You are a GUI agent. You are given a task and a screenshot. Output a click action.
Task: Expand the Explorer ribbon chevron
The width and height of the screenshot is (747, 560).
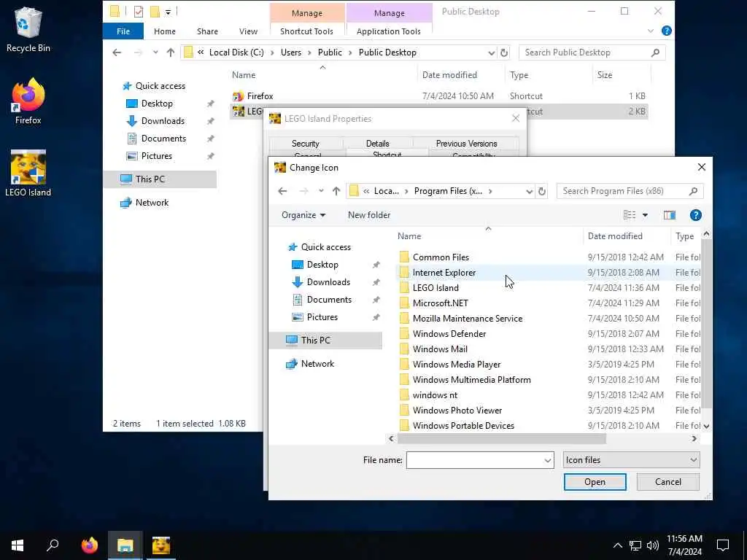[650, 31]
